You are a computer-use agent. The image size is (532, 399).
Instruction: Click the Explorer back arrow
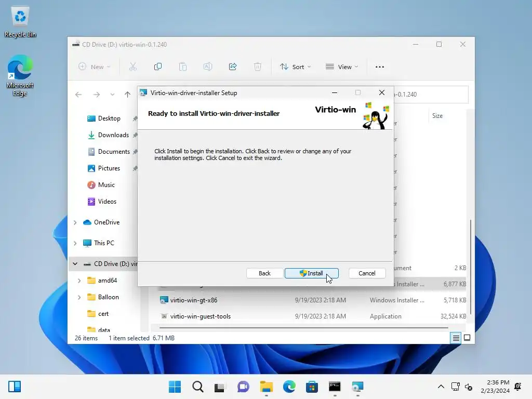tap(78, 95)
